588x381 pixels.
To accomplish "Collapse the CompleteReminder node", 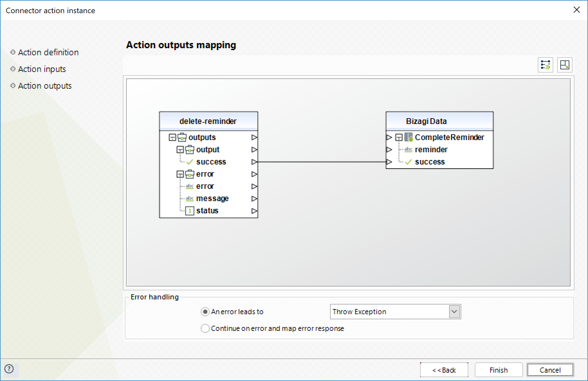I will (399, 137).
